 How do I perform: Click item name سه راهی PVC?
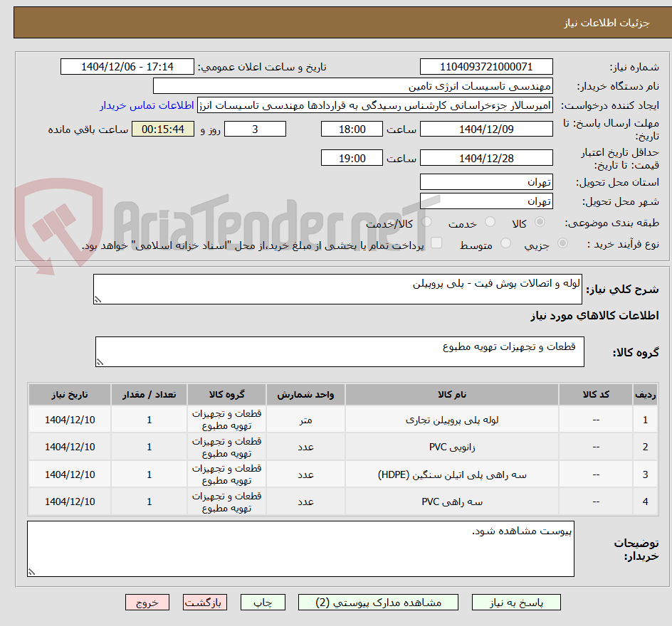pos(452,502)
